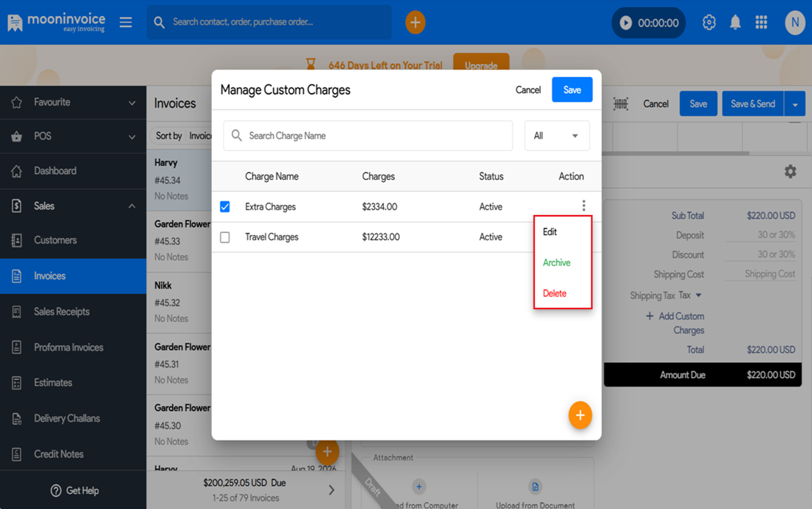Open the hamburger menu icon
This screenshot has height=509, width=812.
(x=125, y=22)
